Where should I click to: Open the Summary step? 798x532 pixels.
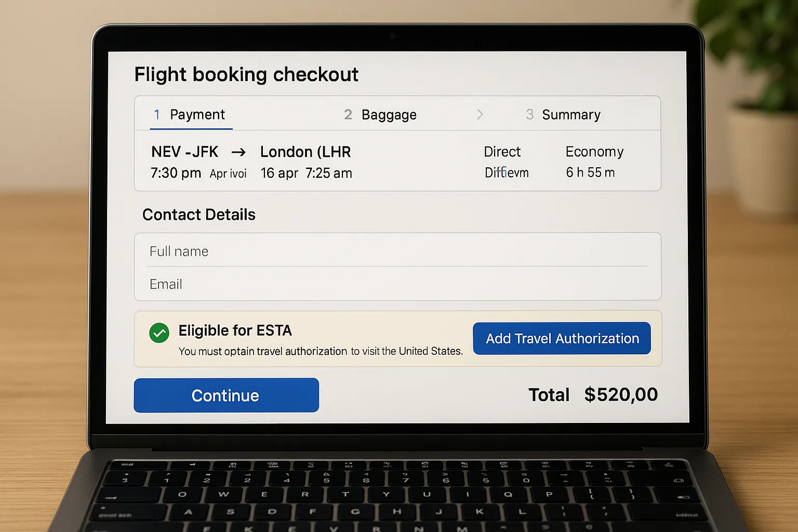coord(571,114)
